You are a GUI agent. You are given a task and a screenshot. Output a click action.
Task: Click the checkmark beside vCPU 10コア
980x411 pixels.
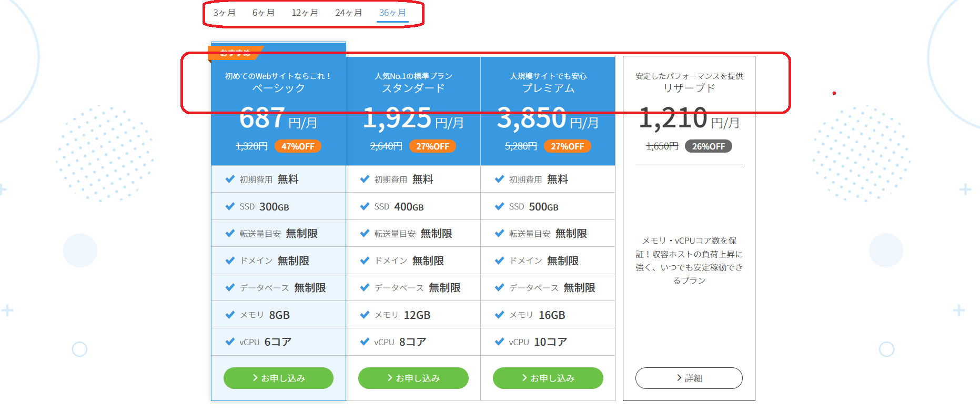(x=499, y=342)
